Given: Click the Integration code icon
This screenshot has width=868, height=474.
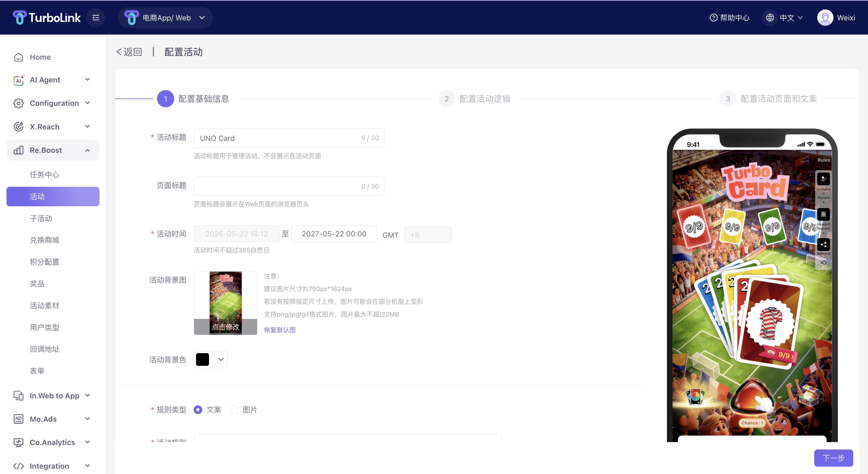Looking at the screenshot, I should (19, 466).
